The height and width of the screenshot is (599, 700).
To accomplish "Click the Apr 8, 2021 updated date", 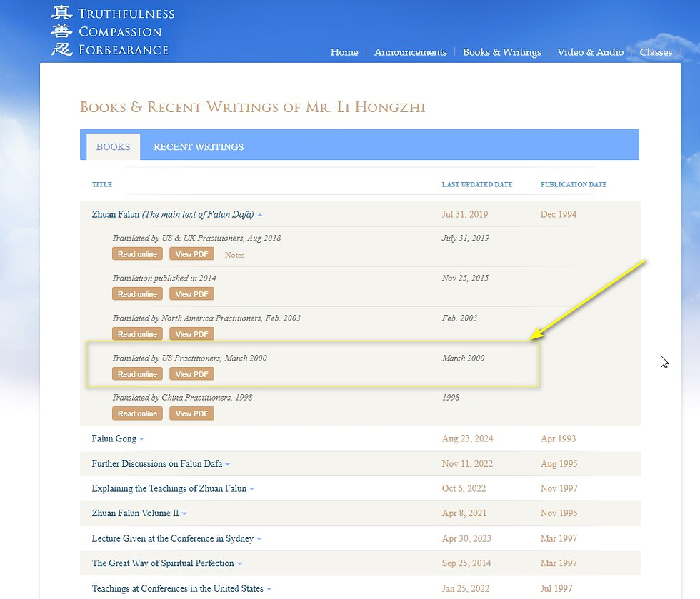I will [x=464, y=513].
